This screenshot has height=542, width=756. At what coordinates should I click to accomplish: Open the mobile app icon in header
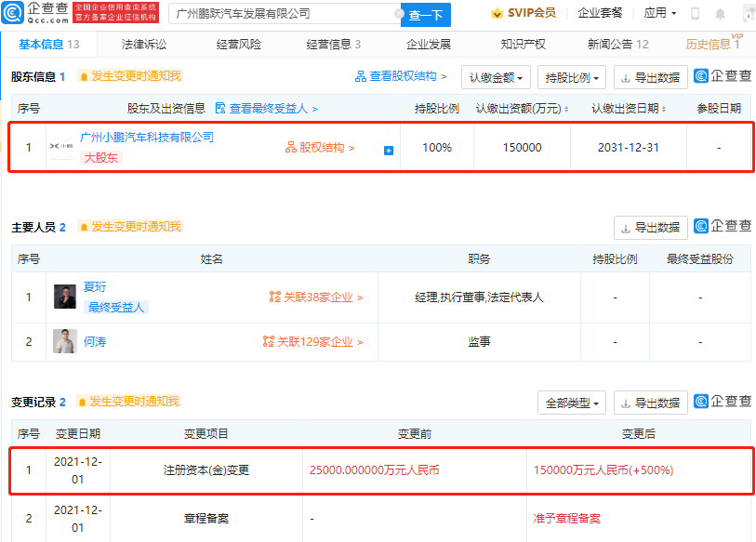coord(695,14)
